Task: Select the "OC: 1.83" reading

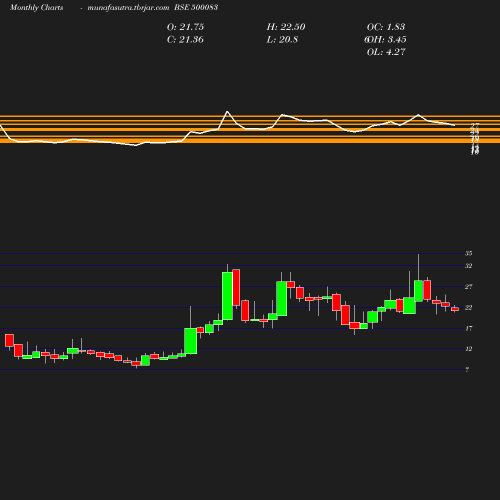Action: click(386, 27)
